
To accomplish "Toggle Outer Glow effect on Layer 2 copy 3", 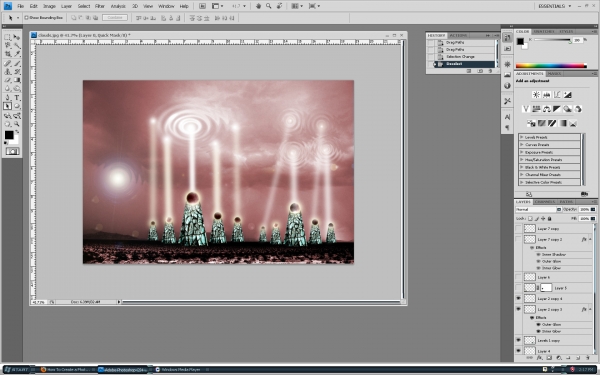I will coord(539,324).
